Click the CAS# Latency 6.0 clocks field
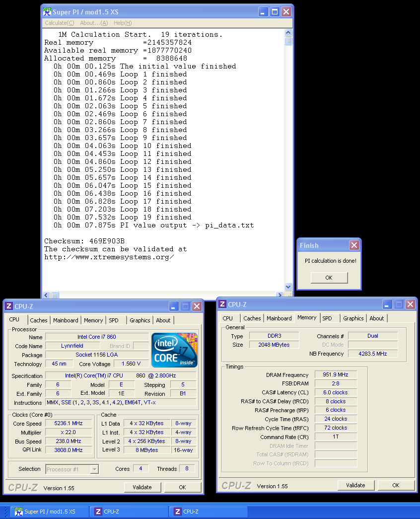Image resolution: width=420 pixels, height=519 pixels. coord(336,392)
